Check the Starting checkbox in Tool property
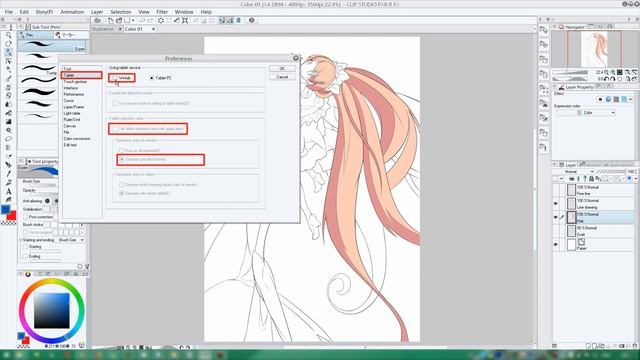The width and height of the screenshot is (640, 360). point(26,247)
